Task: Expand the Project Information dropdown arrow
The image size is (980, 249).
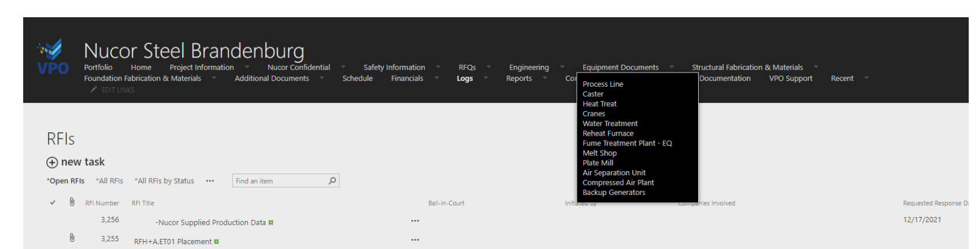Action: tap(247, 67)
